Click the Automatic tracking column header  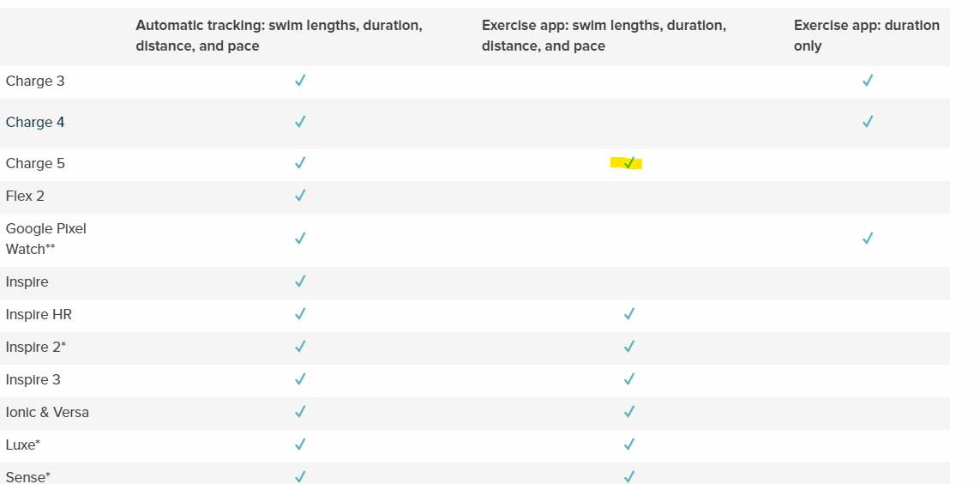[279, 35]
